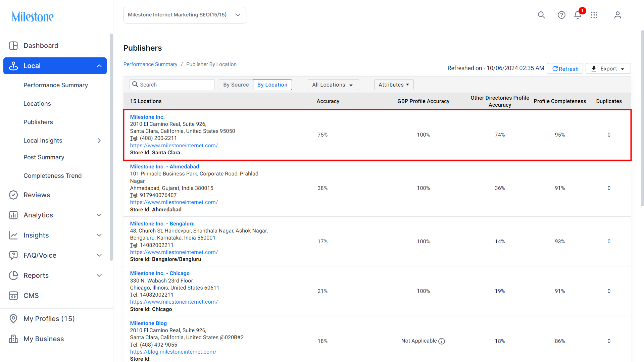Open the Milestone Inc. Santa Clara location link

(x=147, y=117)
